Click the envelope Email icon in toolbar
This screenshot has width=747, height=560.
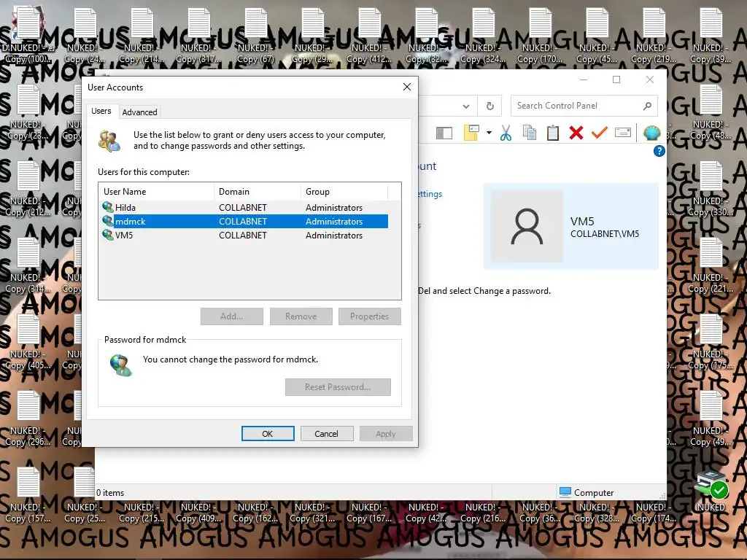click(623, 133)
